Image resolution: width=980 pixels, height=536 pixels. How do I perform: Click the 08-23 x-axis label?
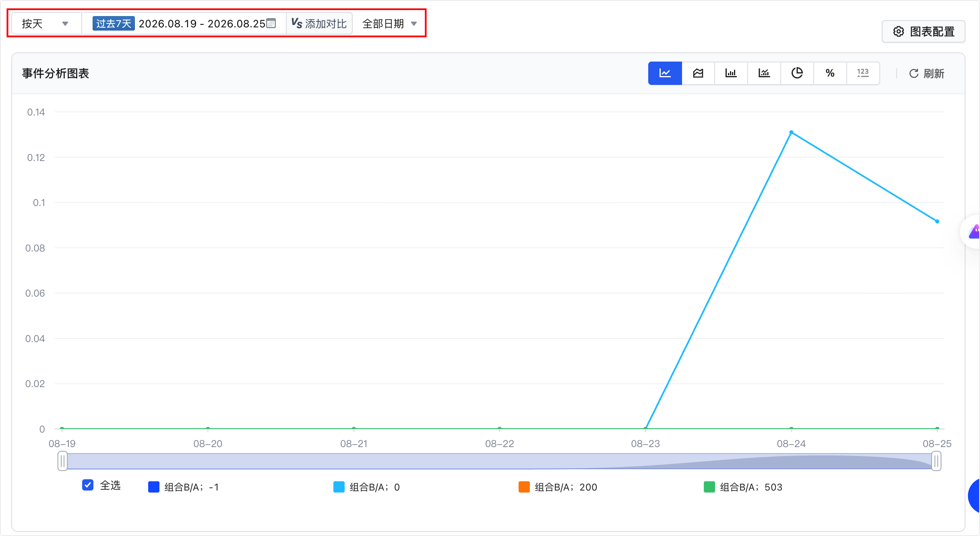[645, 443]
